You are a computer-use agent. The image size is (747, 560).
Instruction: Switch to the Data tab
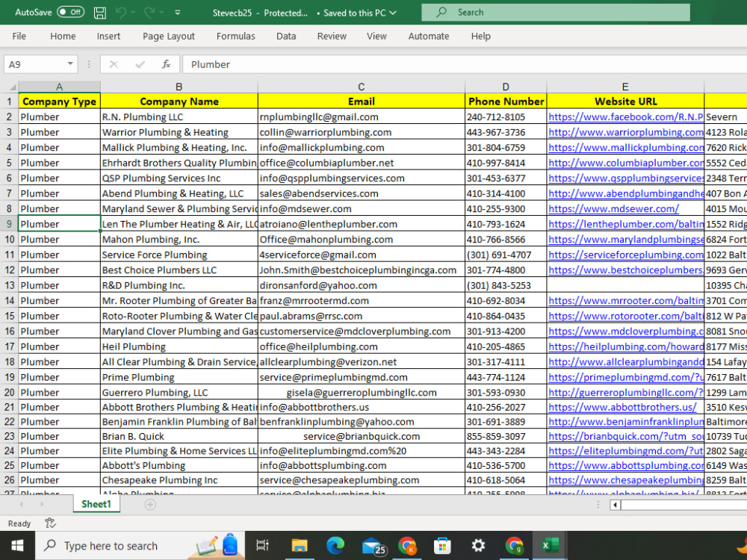[x=286, y=36]
